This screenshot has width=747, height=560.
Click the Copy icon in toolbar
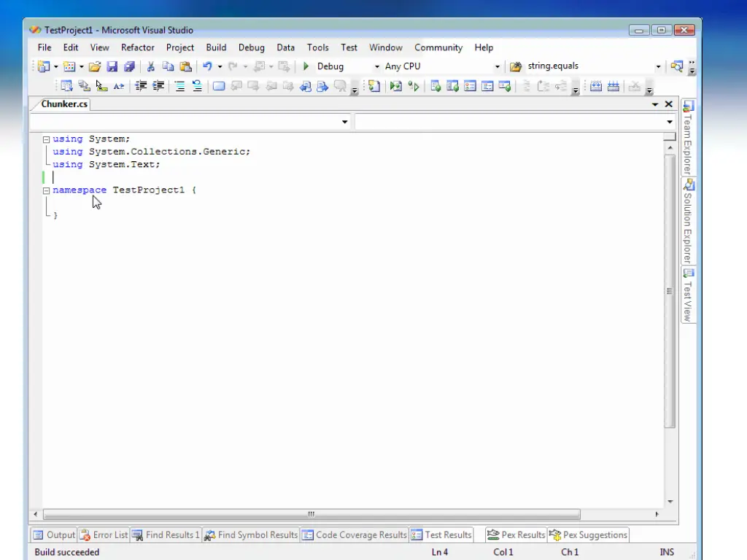click(x=168, y=66)
